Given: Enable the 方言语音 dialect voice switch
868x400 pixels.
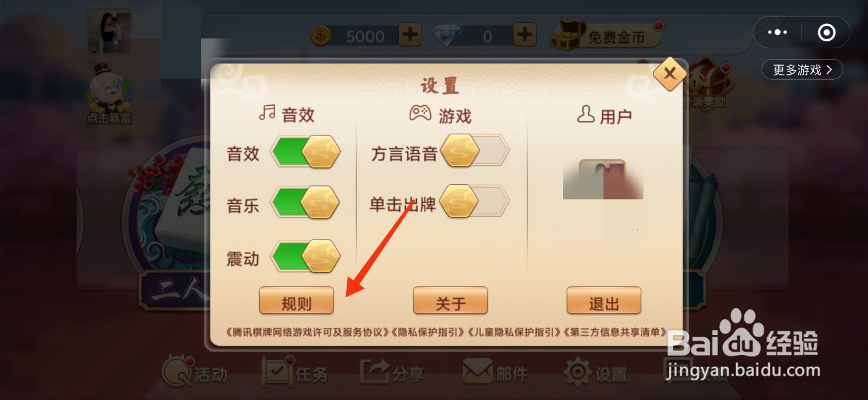Looking at the screenshot, I should pyautogui.click(x=475, y=150).
